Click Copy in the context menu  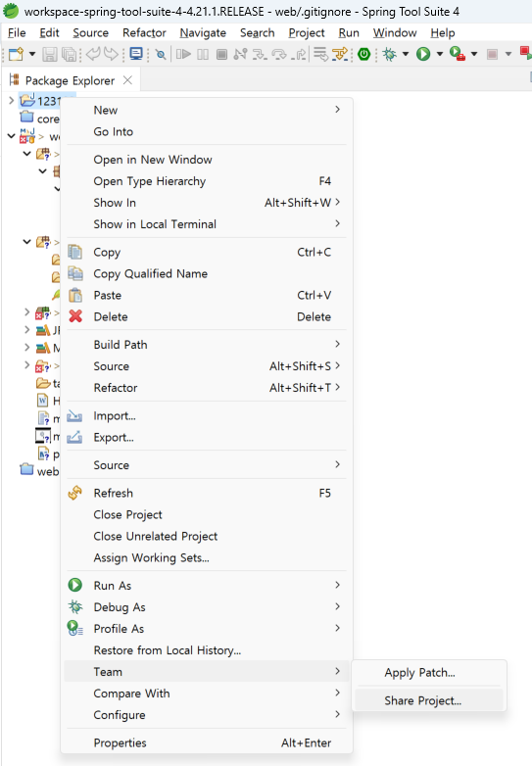pyautogui.click(x=206, y=252)
